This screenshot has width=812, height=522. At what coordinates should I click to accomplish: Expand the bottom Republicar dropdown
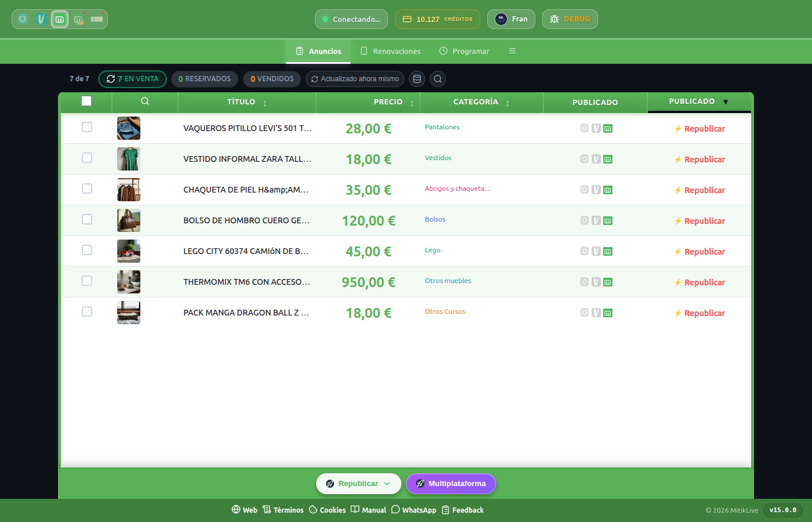358,484
